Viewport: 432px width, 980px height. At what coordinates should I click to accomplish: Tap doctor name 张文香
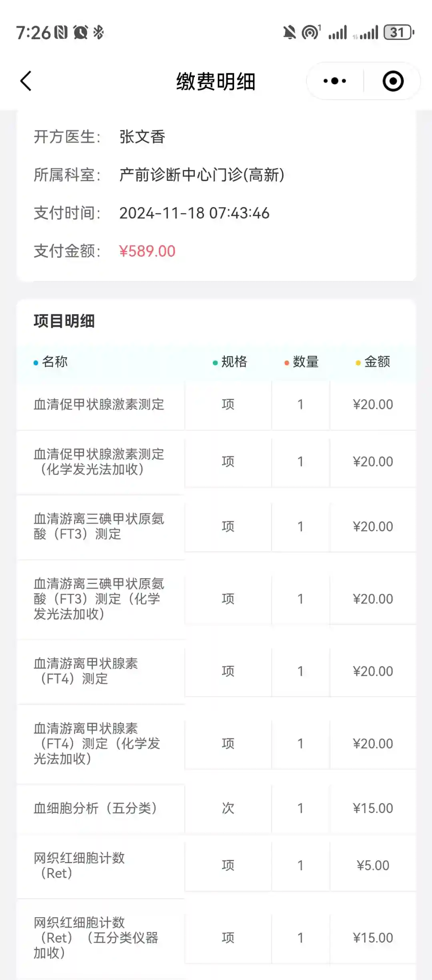point(142,137)
